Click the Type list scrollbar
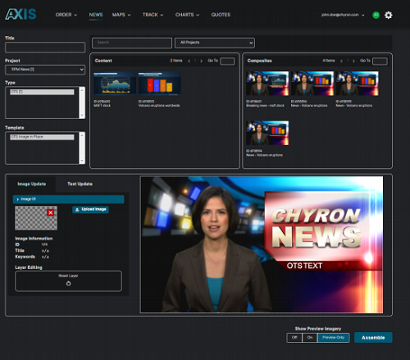Viewport: 410px width, 360px height. pyautogui.click(x=82, y=102)
